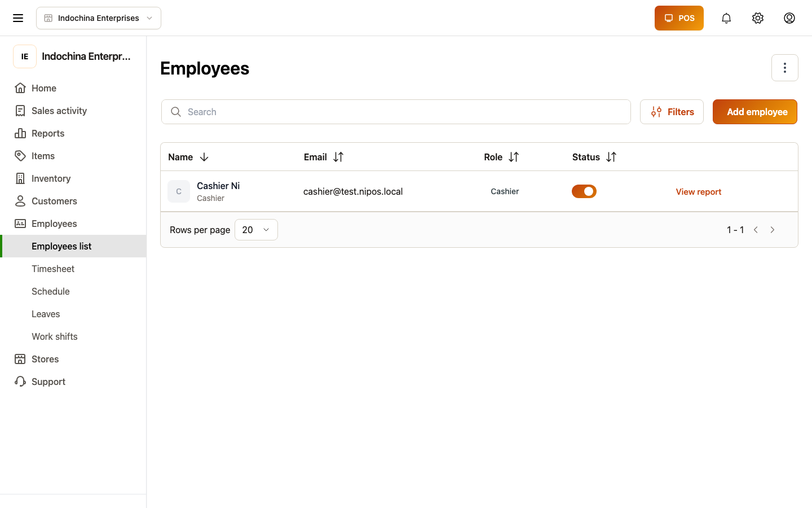The image size is (812, 508).
Task: Navigate to Items
Action: [x=73, y=156]
